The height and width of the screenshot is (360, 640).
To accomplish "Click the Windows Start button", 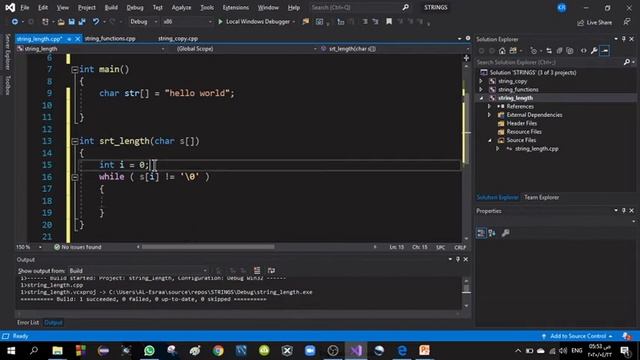I will point(11,351).
